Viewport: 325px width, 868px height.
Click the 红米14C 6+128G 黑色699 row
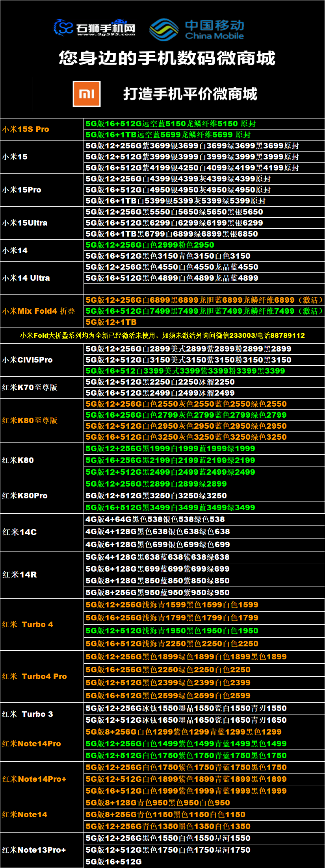coord(204,544)
